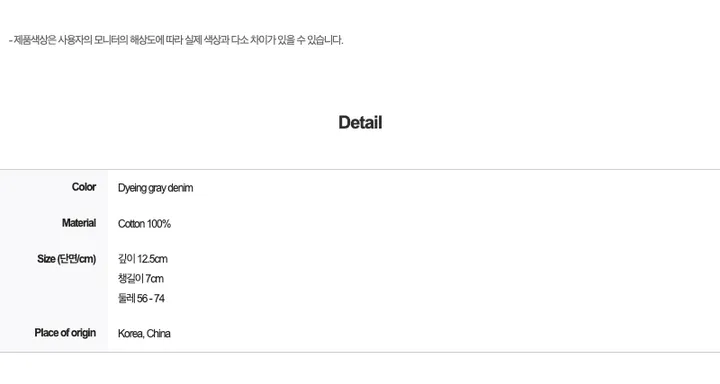Click the Dyeing gray denim value
The image size is (720, 384).
[155, 188]
